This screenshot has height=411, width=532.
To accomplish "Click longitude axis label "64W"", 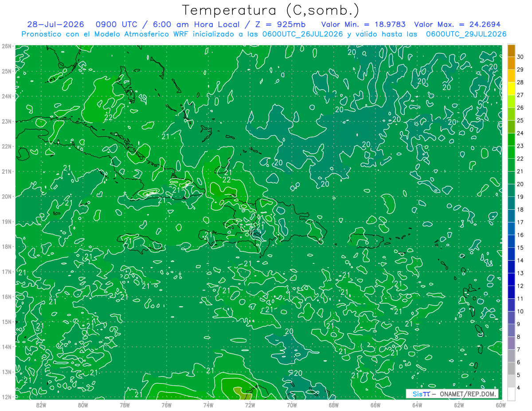I will [417, 405].
